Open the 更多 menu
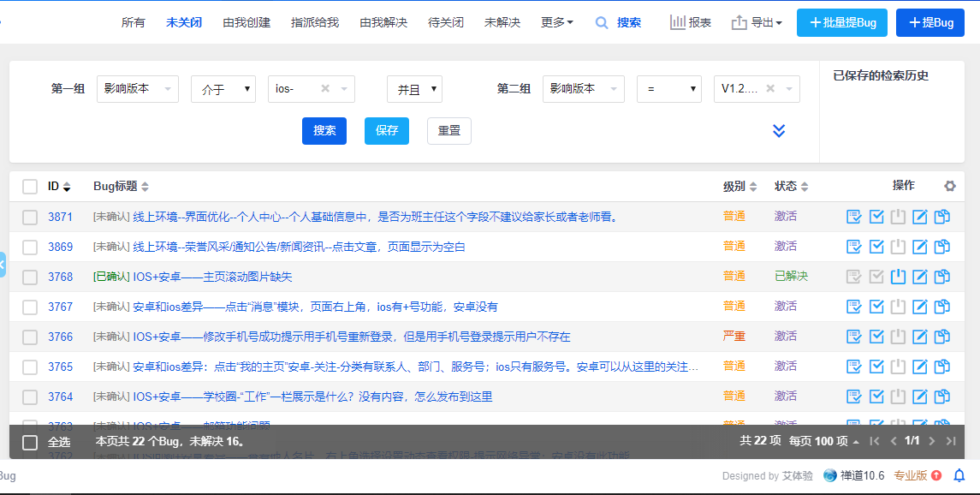 [x=557, y=22]
